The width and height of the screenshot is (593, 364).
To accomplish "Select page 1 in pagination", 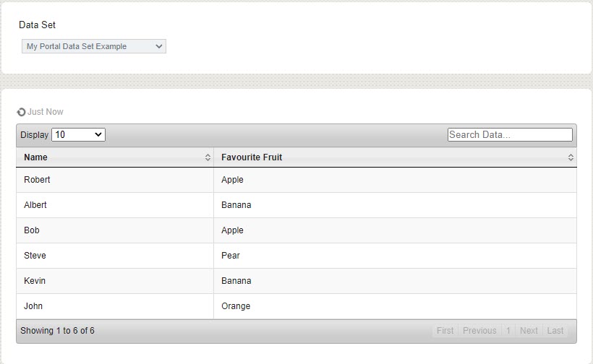I will click(x=508, y=331).
